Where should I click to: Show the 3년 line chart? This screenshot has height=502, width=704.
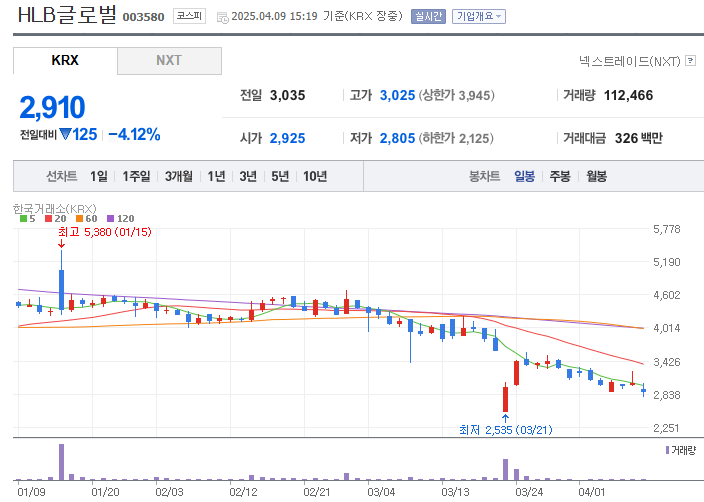248,176
